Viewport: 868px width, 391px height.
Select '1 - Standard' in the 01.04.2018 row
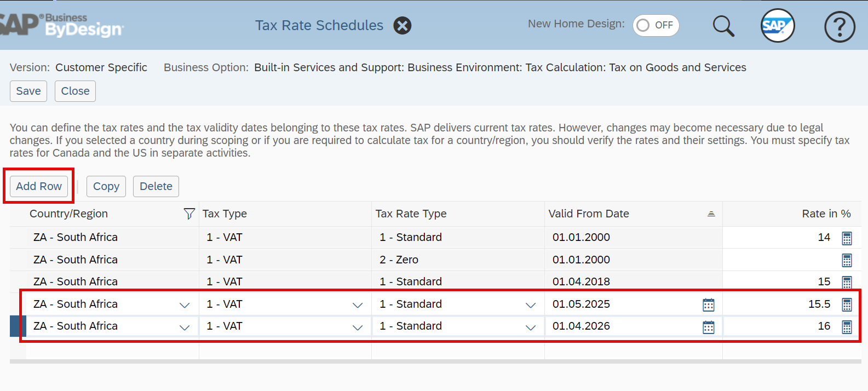(x=411, y=281)
